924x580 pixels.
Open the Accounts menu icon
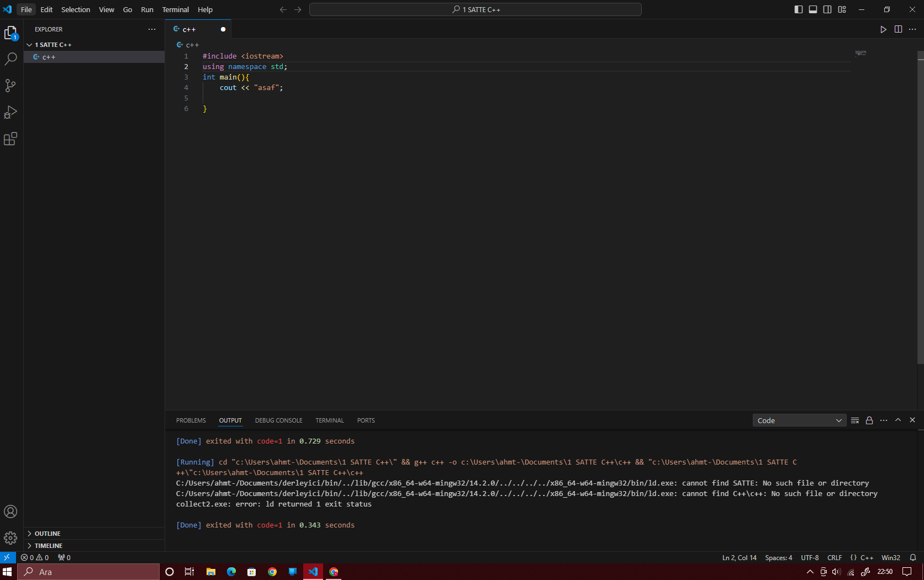point(10,512)
